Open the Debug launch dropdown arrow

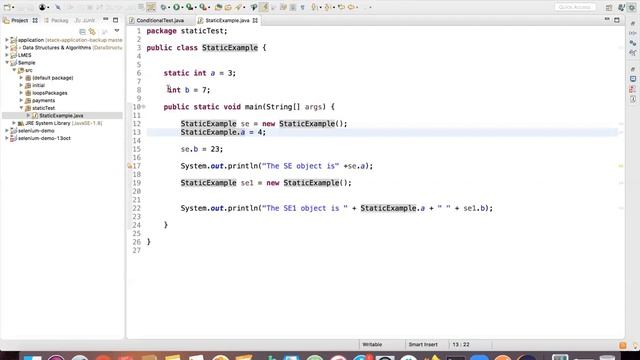pyautogui.click(x=169, y=7)
